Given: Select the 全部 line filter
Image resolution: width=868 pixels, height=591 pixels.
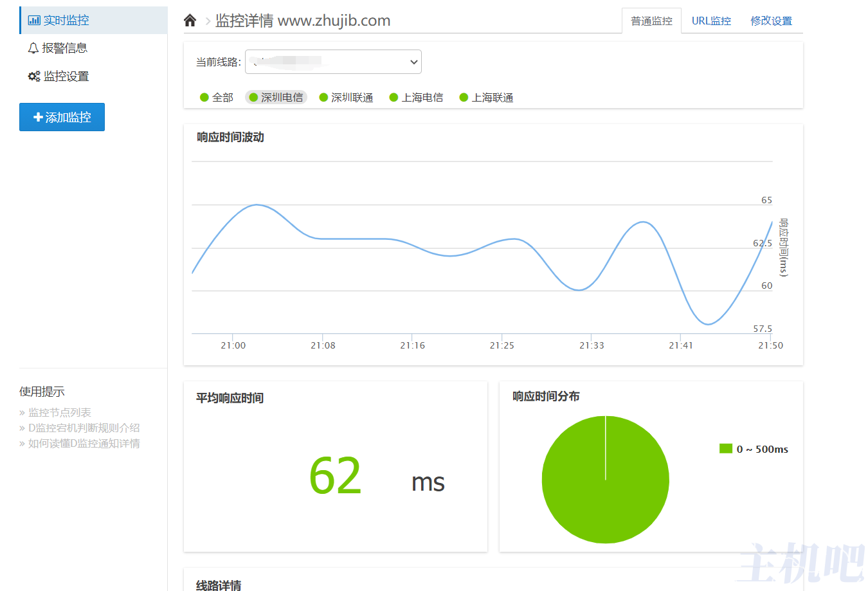Looking at the screenshot, I should [x=217, y=98].
